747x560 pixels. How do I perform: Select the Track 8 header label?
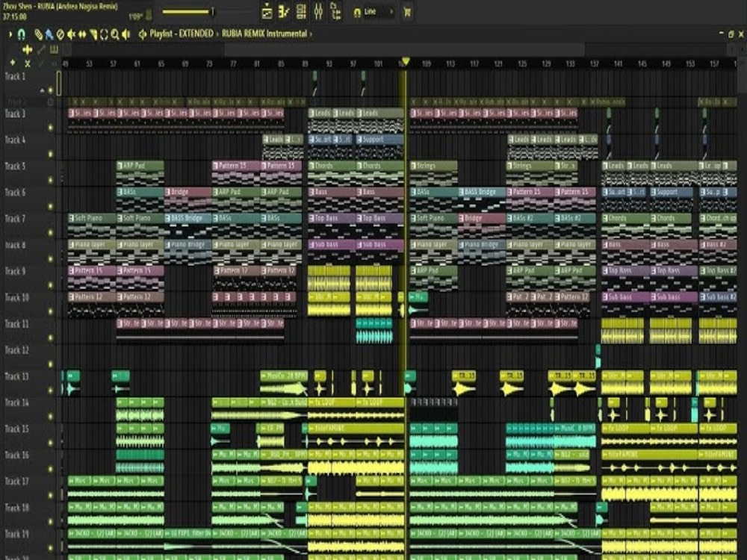point(15,245)
